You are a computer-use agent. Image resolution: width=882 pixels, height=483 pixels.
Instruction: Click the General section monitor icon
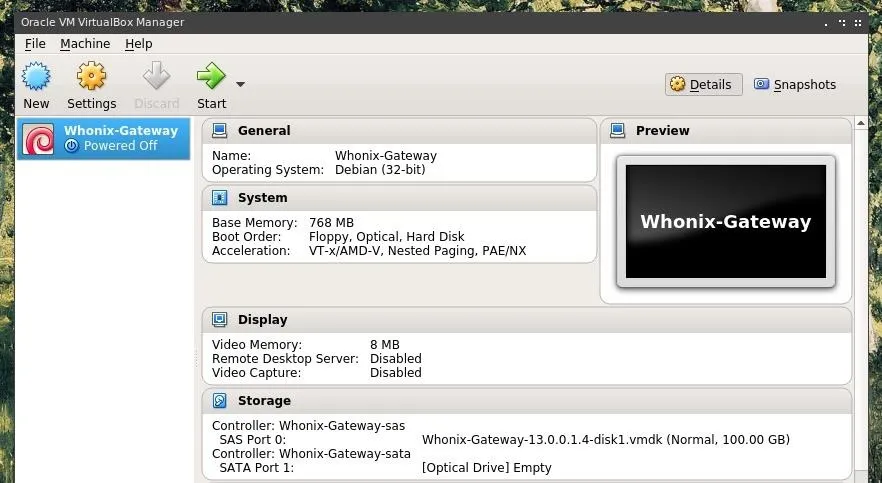click(x=219, y=130)
